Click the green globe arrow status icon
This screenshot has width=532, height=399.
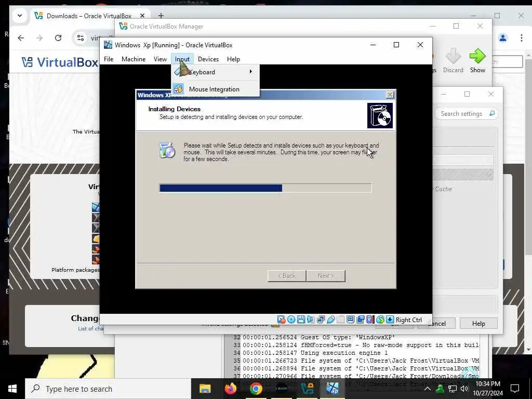click(380, 320)
